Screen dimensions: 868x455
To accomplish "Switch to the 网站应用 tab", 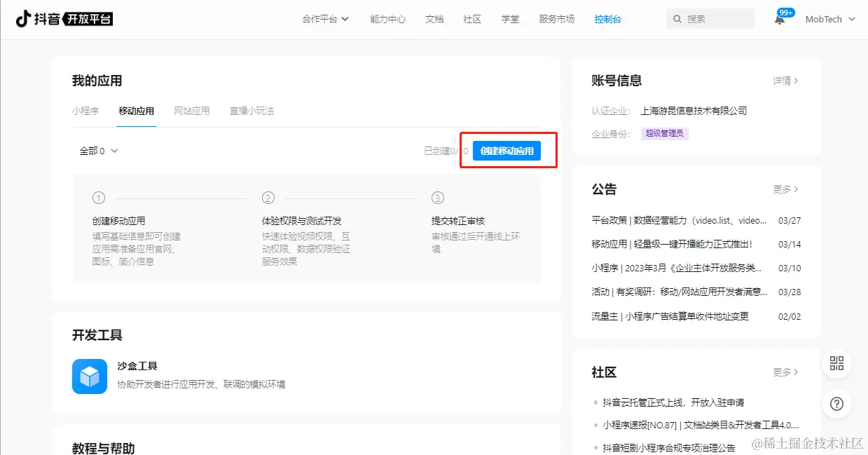I will 192,111.
